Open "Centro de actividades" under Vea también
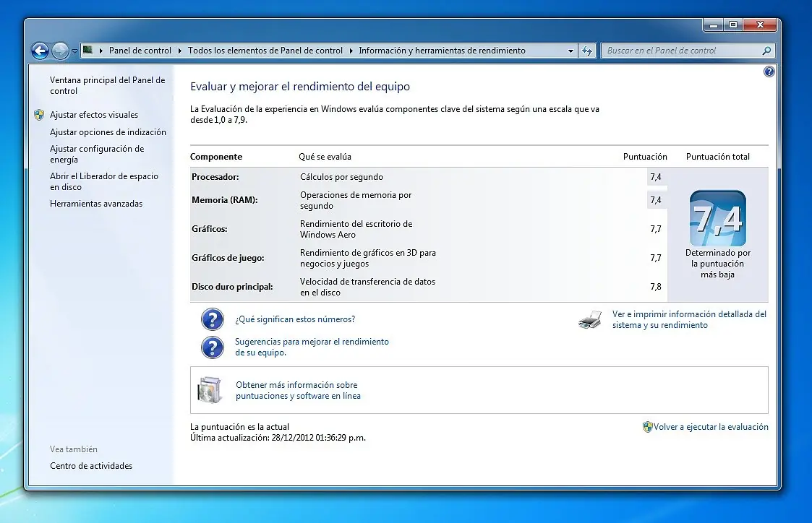 (x=91, y=466)
